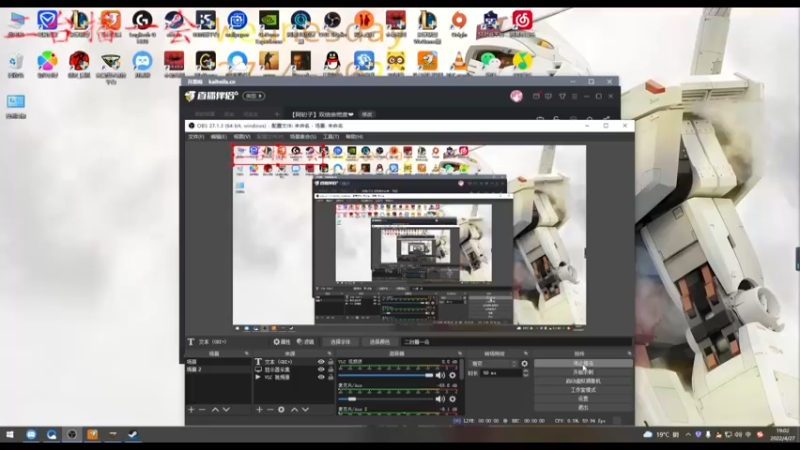Remove the selected source with the minus icon
Screen dimensions: 800x450
[x=270, y=409]
